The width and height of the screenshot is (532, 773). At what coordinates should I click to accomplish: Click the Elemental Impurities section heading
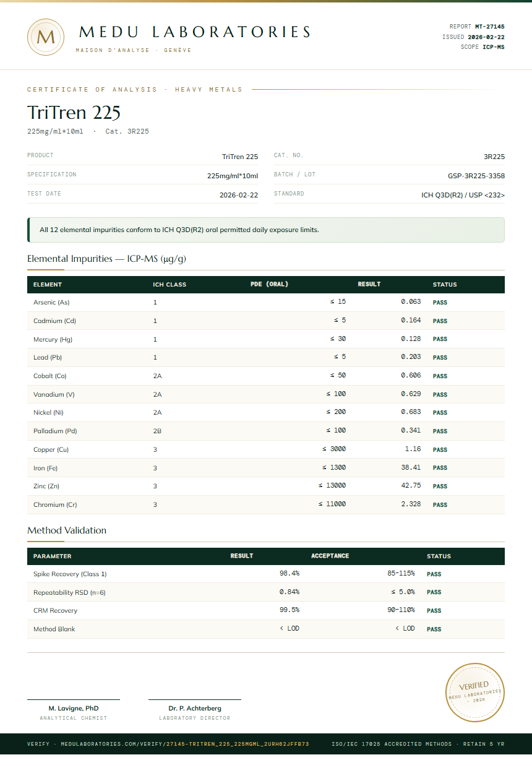[x=106, y=259]
